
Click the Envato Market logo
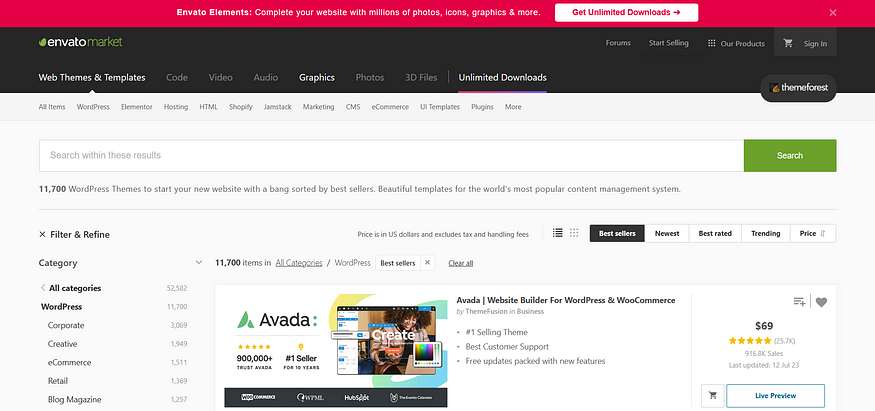80,42
